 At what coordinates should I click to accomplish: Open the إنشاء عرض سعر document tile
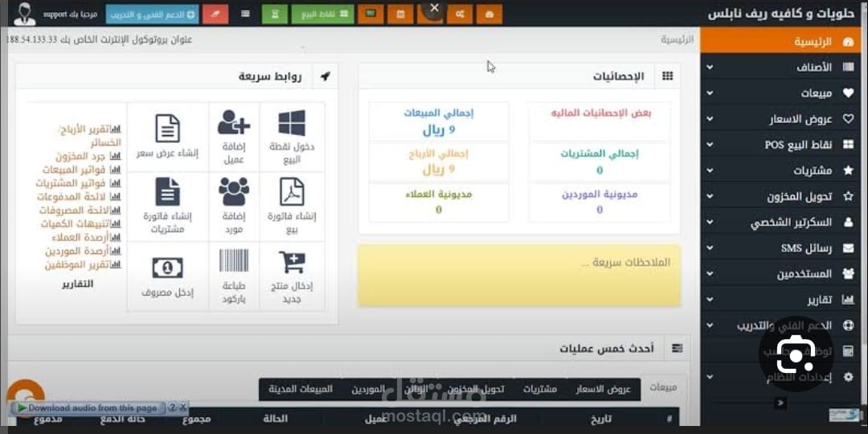point(167,137)
